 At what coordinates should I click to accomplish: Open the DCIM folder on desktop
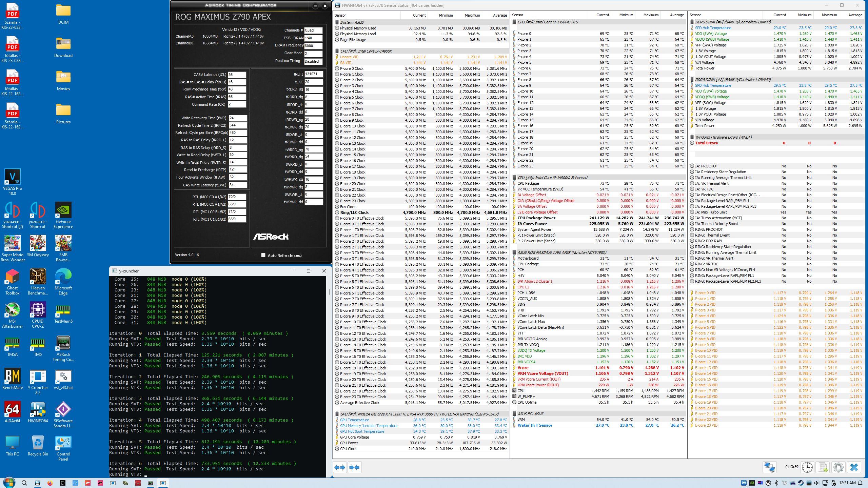[63, 14]
